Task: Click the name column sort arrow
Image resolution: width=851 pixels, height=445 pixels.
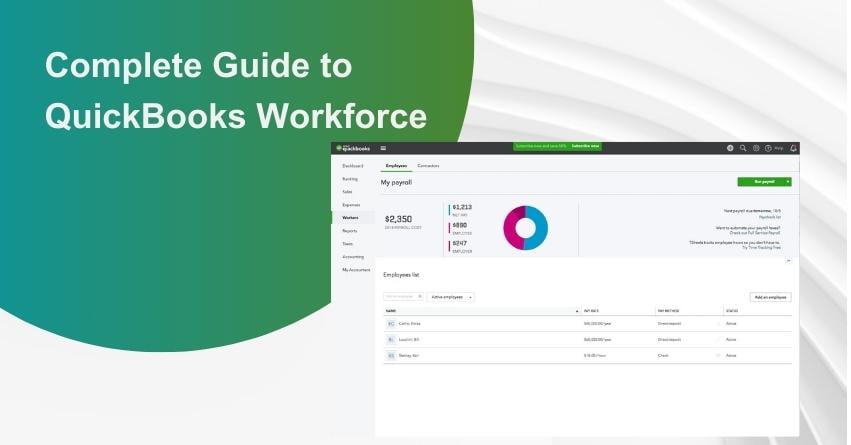Action: click(x=577, y=312)
